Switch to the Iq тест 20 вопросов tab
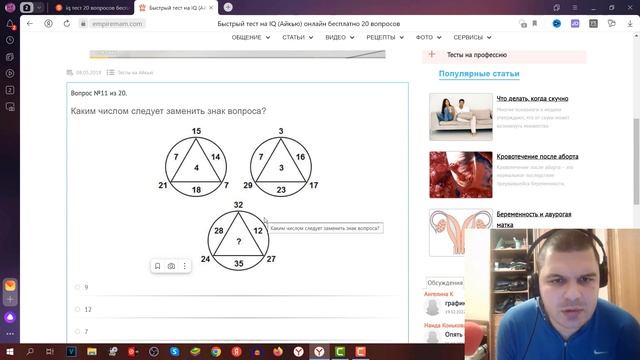The image size is (640, 360). click(92, 8)
